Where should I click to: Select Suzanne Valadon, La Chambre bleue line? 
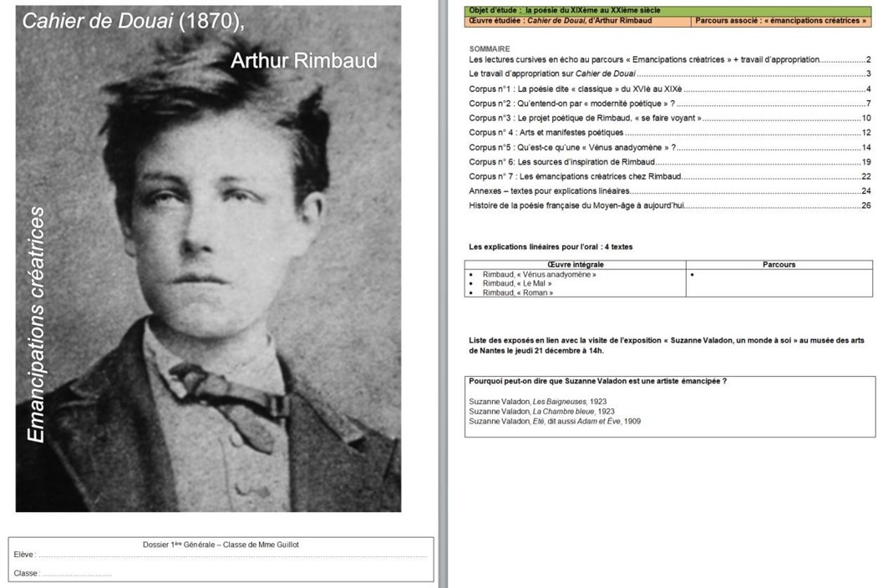coord(541,412)
